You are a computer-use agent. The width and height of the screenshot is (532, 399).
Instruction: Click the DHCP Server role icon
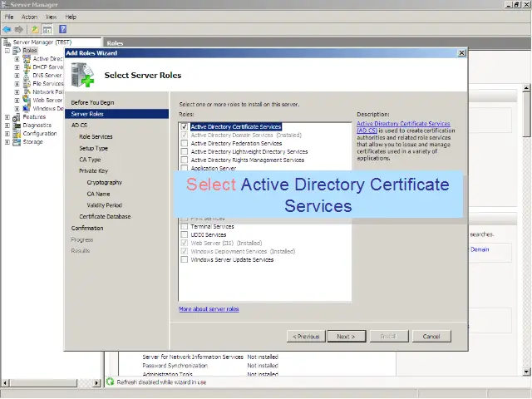tap(27, 67)
